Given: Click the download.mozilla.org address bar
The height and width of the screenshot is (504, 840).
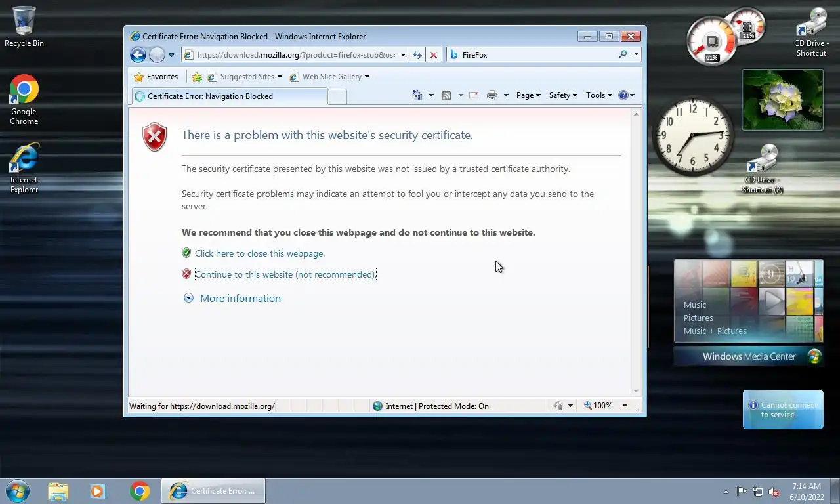Looking at the screenshot, I should click(289, 55).
